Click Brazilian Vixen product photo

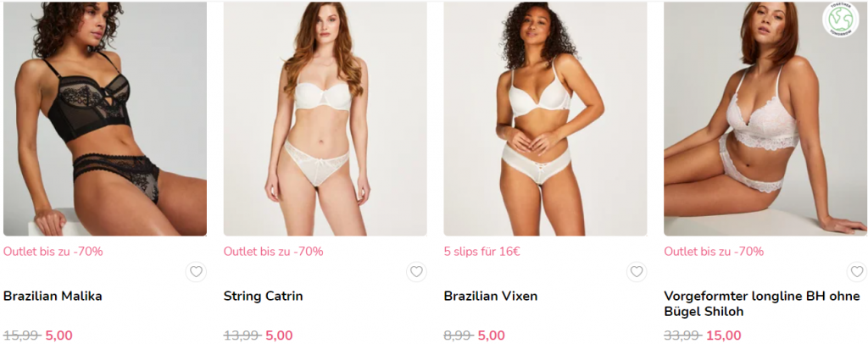click(545, 119)
